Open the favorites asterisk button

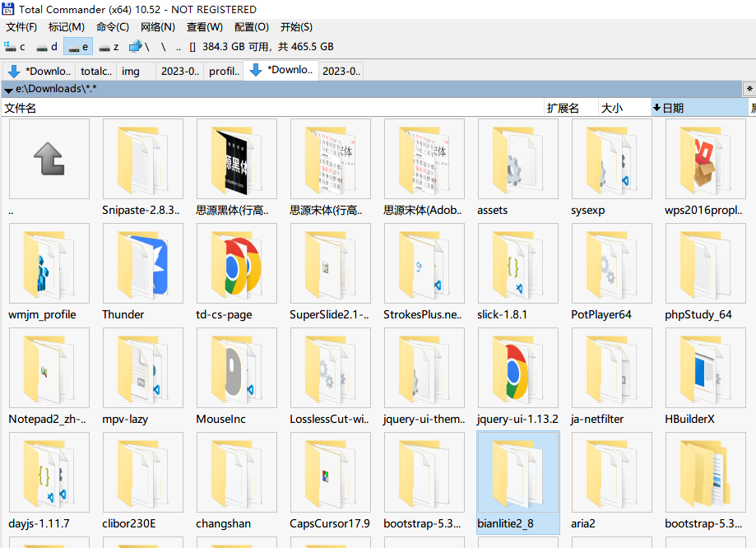coord(749,89)
